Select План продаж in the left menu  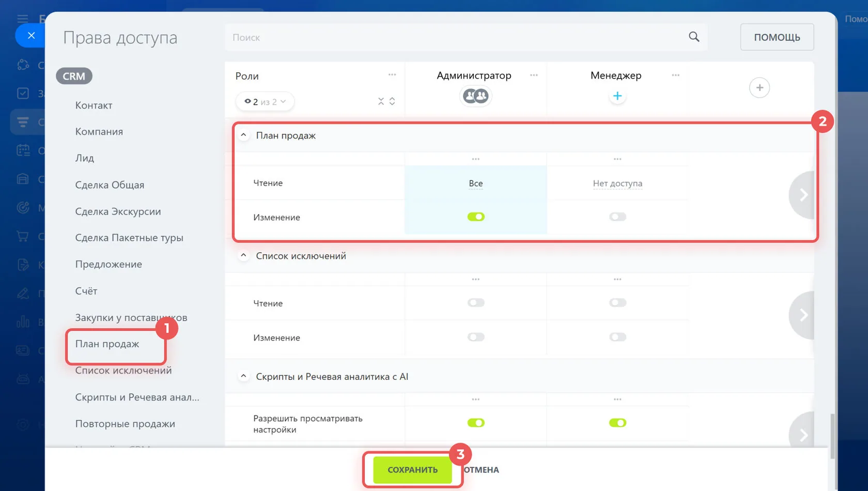pos(107,344)
